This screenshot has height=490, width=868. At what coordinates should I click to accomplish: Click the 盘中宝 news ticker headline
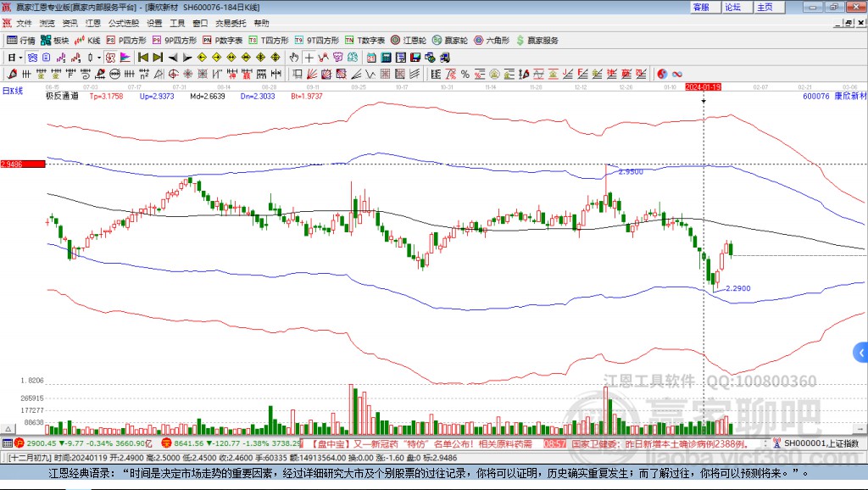pos(420,443)
